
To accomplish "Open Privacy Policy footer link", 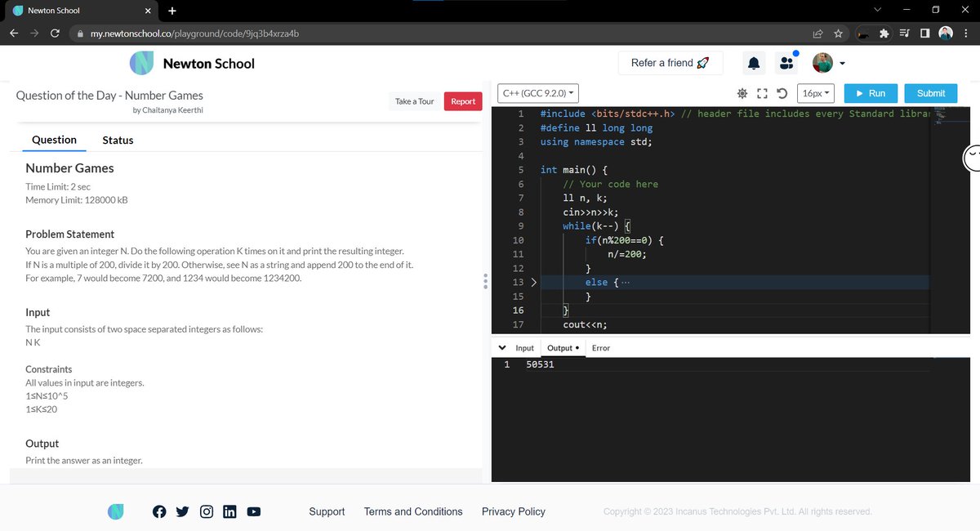I will (x=514, y=511).
